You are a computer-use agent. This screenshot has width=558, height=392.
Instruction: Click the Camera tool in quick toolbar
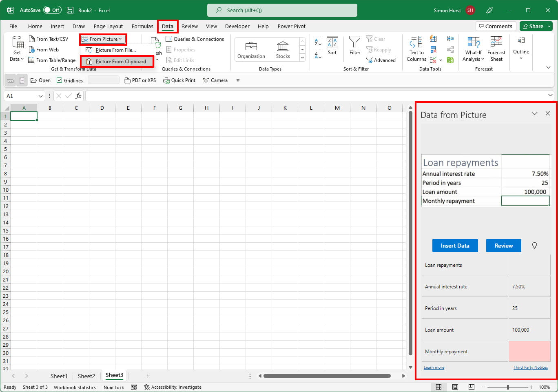215,80
